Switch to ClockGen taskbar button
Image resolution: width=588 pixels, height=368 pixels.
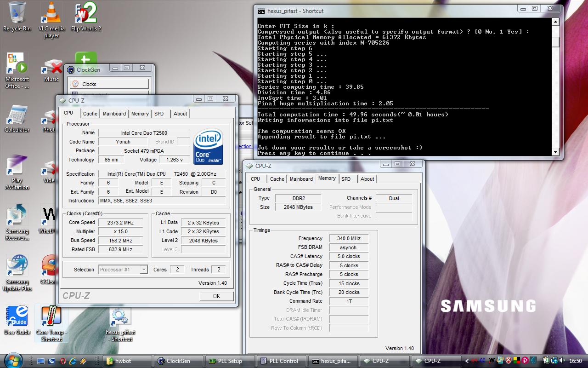point(178,361)
